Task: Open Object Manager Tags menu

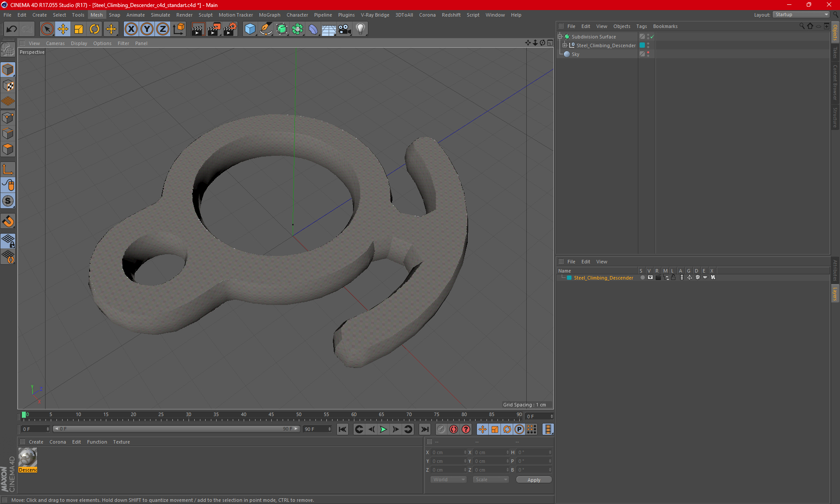Action: pos(641,26)
